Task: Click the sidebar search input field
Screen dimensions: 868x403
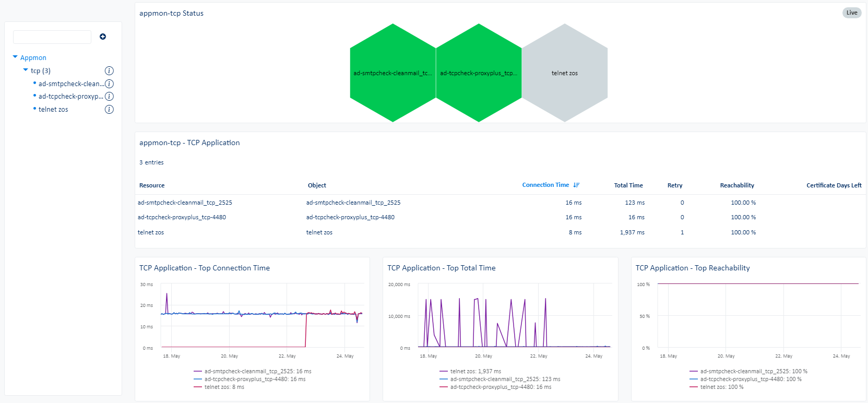Action: point(52,37)
